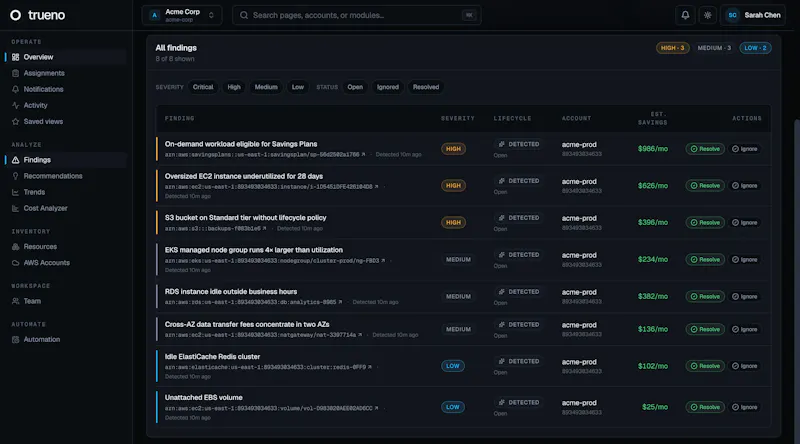This screenshot has height=444, width=800.
Task: Toggle the High severity filter chip
Action: tap(234, 87)
